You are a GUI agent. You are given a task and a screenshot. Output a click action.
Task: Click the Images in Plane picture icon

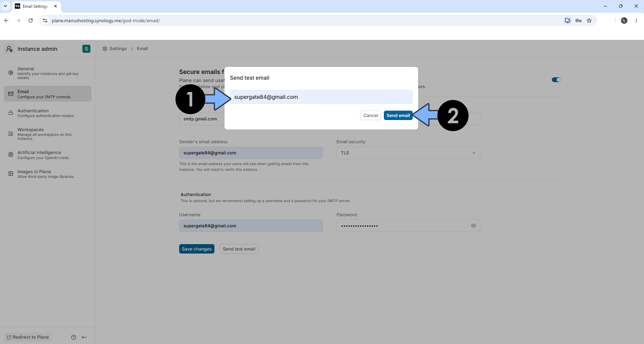click(11, 174)
